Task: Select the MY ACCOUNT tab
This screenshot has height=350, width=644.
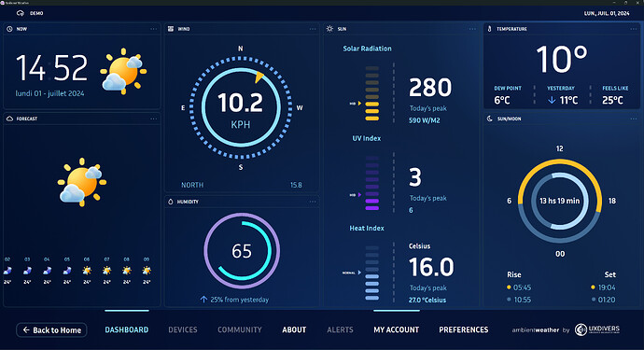Action: tap(397, 329)
